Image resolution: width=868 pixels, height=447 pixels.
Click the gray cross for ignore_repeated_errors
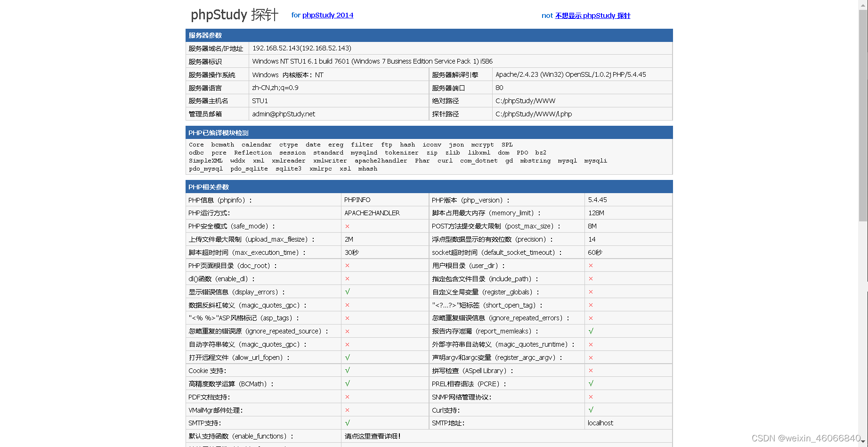click(591, 318)
